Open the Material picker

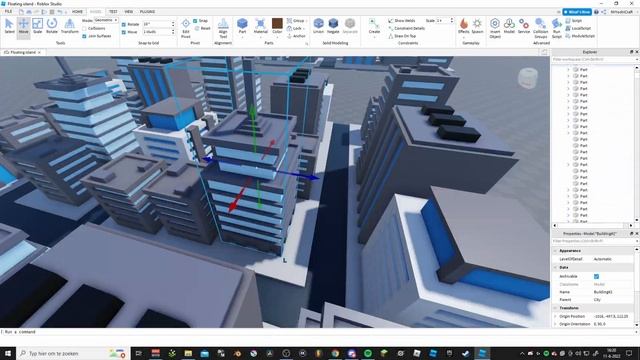coord(260,26)
